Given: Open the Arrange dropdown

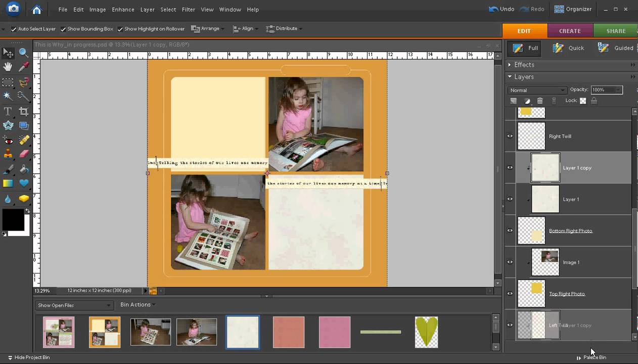Looking at the screenshot, I should (x=208, y=28).
